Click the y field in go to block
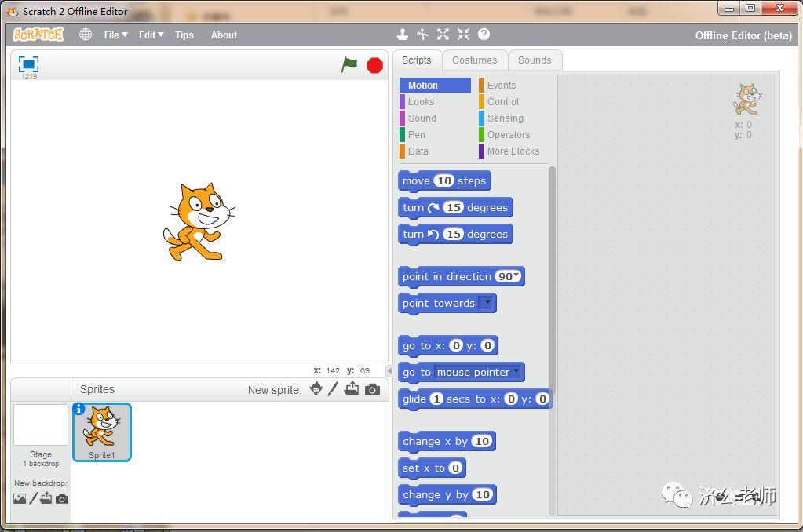This screenshot has width=803, height=532. click(487, 345)
